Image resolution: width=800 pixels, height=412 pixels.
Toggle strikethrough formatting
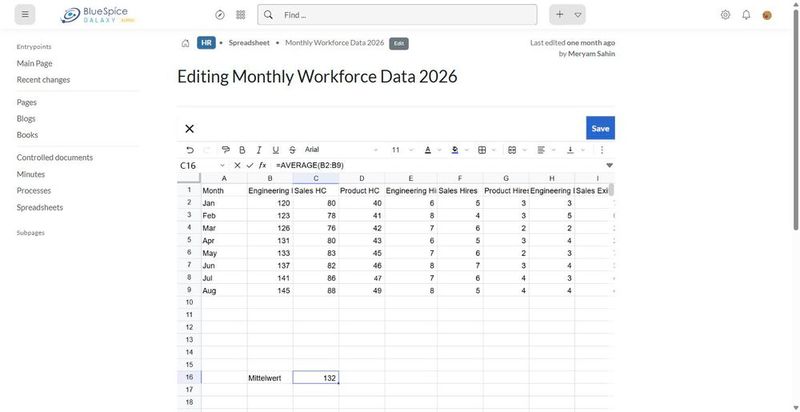(x=292, y=150)
